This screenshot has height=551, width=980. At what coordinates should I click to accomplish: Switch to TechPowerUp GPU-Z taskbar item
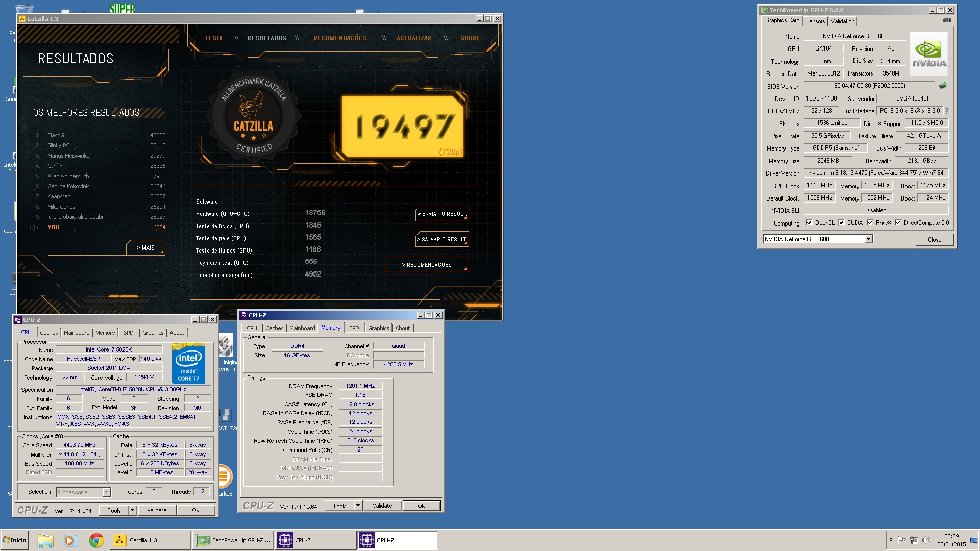click(x=233, y=540)
